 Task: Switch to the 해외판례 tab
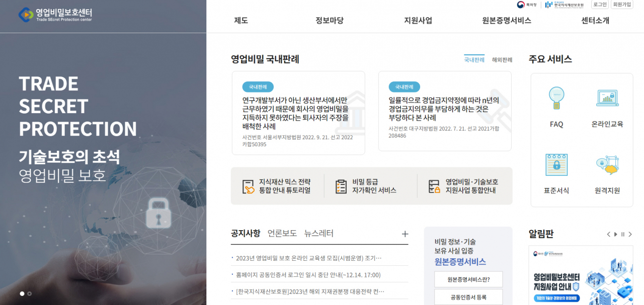pos(502,60)
